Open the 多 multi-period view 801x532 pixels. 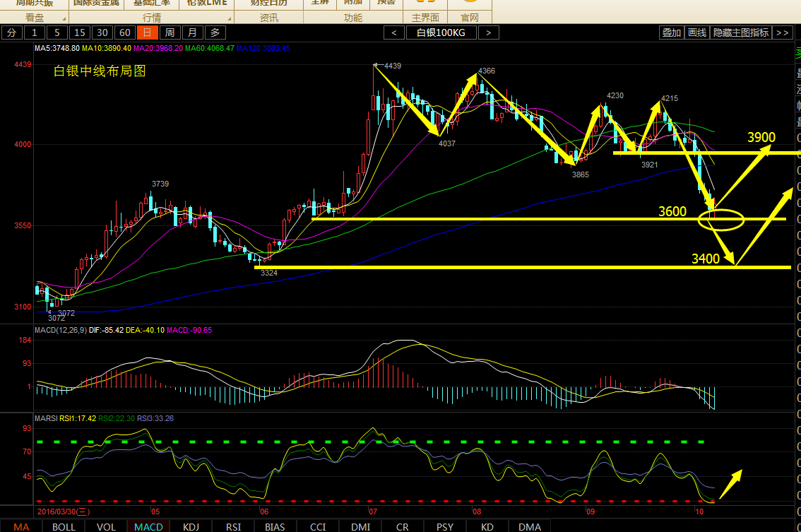215,32
